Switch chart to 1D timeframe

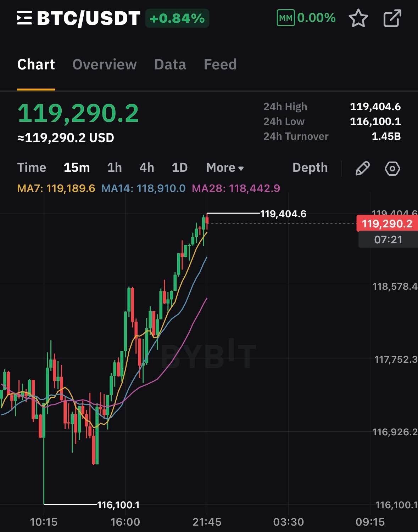[179, 168]
